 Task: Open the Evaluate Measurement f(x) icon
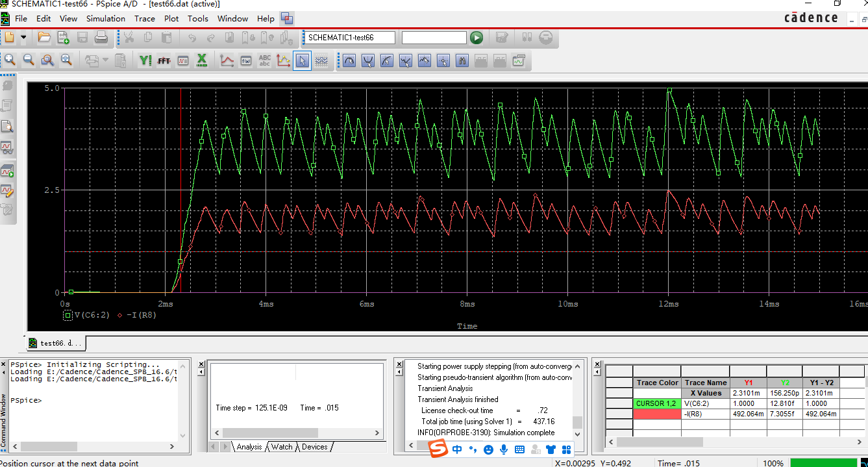tap(246, 60)
